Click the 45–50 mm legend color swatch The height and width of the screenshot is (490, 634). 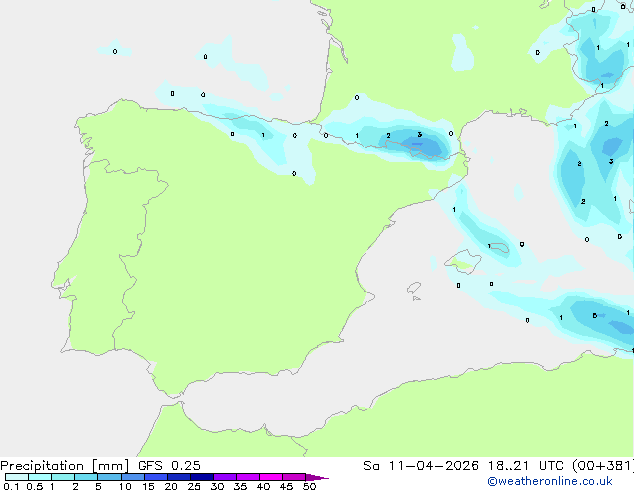294,477
